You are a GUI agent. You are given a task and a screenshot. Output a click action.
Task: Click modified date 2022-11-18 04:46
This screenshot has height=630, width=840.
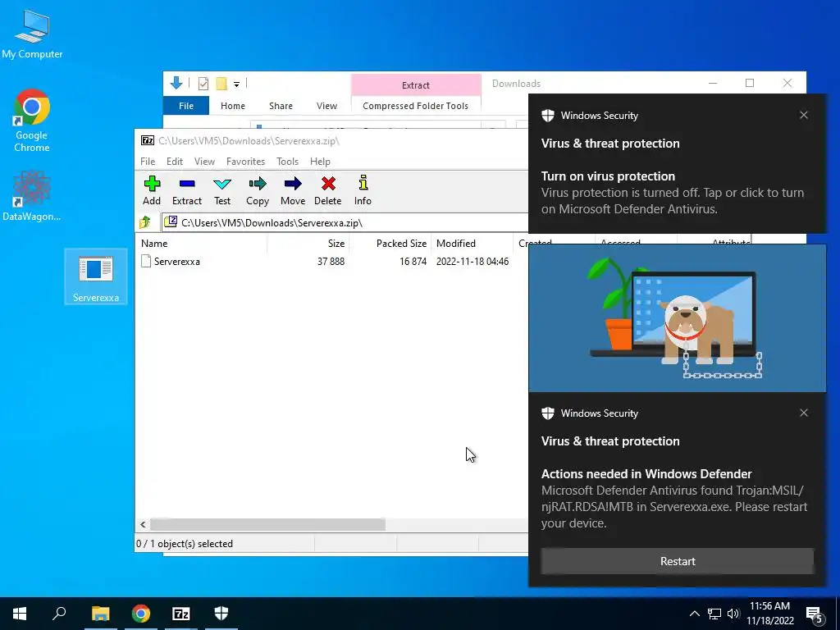(472, 262)
